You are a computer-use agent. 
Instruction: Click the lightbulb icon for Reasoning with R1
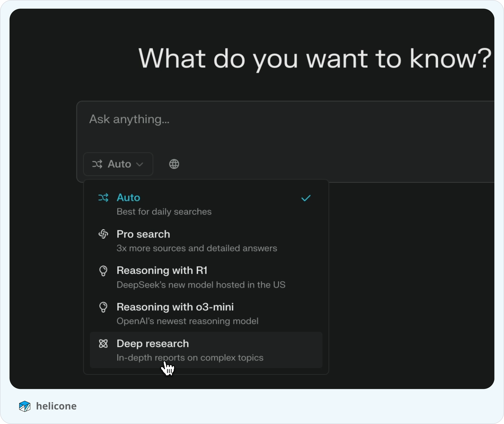click(x=103, y=271)
